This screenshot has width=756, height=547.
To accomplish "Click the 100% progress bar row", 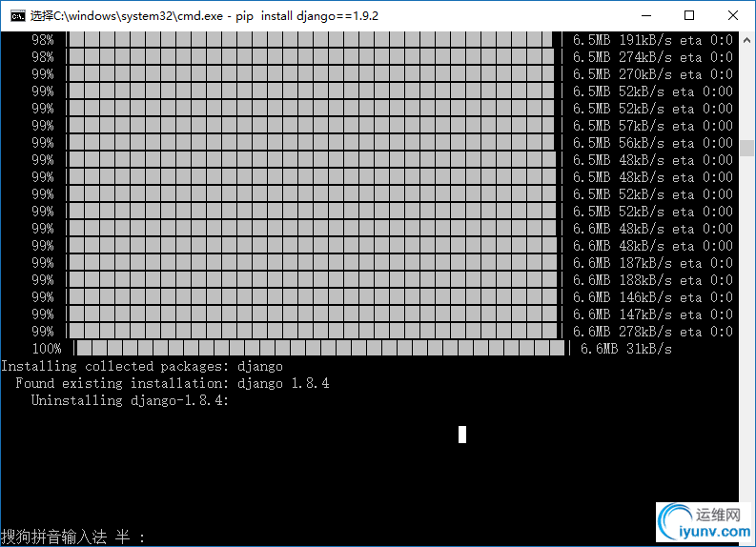I will [352, 349].
